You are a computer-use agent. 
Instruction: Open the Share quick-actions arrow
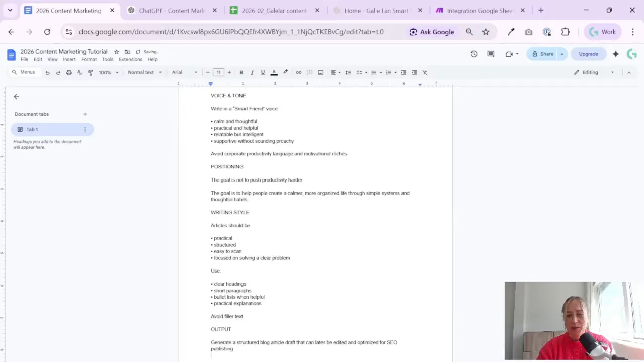point(562,54)
